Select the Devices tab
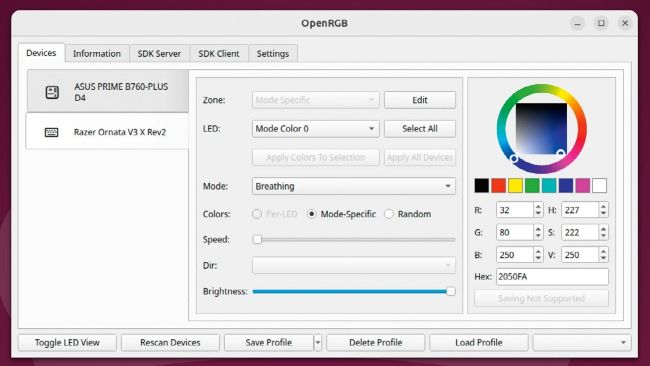 click(41, 53)
